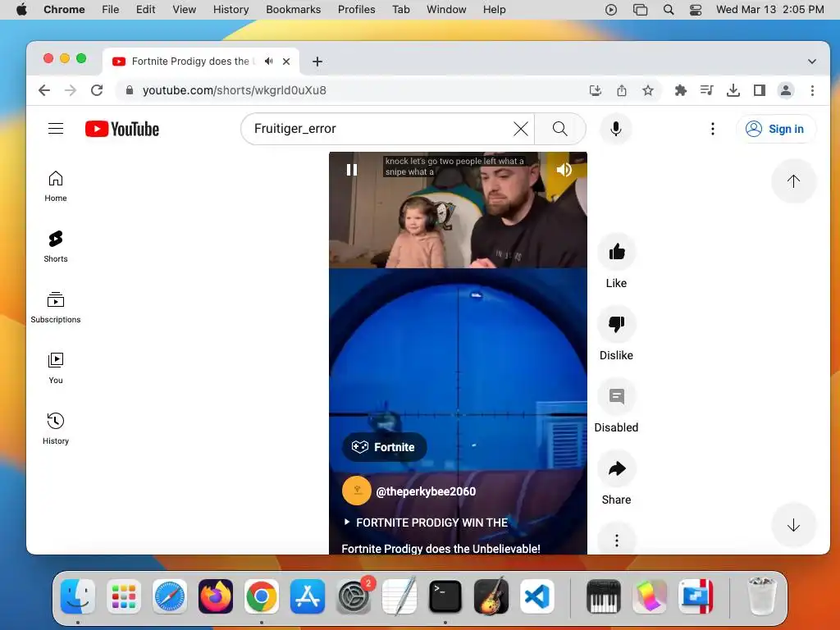Go to the previous Short with up arrow
Image resolution: width=840 pixels, height=630 pixels.
point(793,181)
